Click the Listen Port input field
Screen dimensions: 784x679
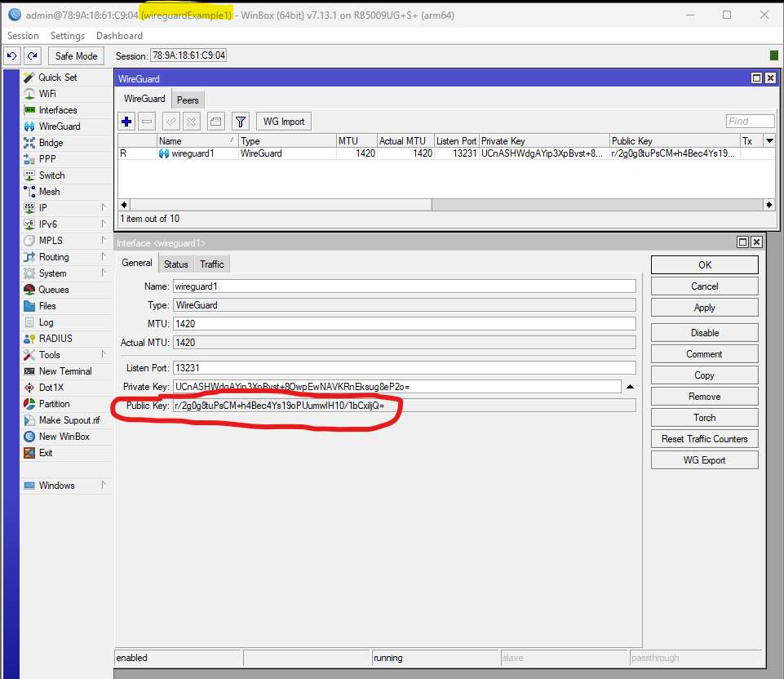pyautogui.click(x=405, y=368)
